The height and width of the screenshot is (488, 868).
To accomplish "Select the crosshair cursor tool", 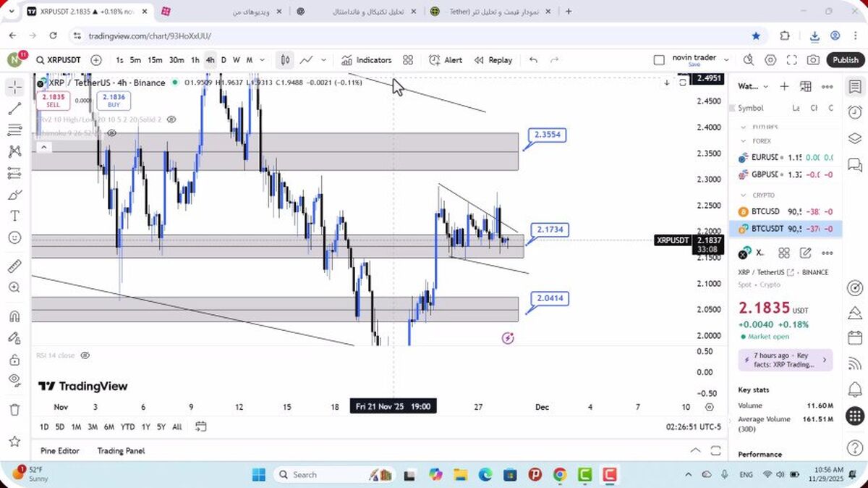I will coord(14,88).
